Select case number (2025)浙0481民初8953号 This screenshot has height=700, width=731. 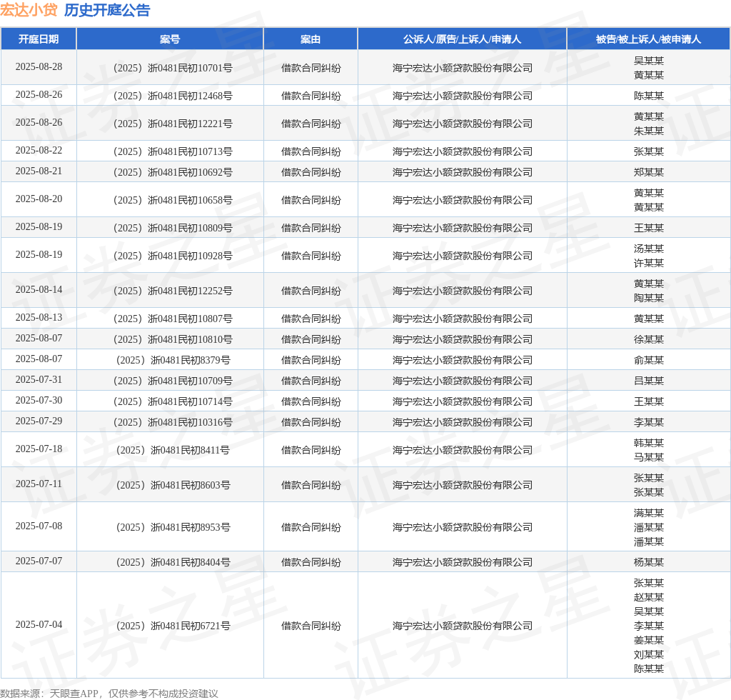(x=173, y=527)
